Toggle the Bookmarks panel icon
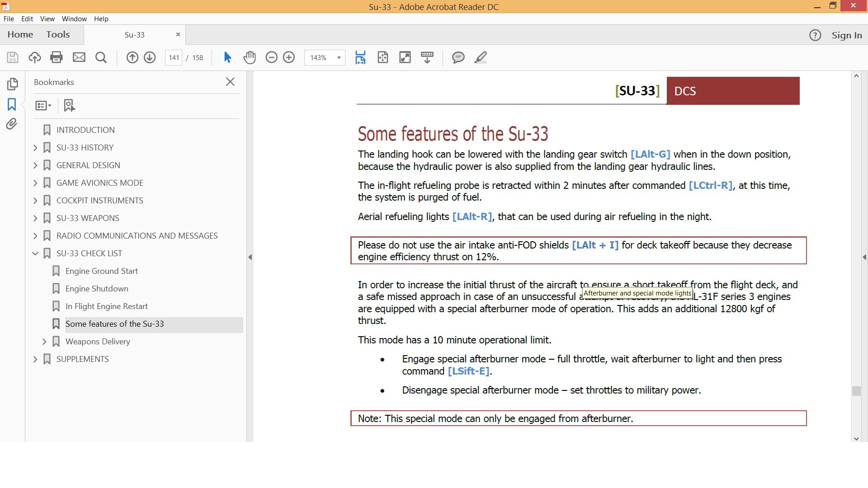The image size is (868, 488). (12, 104)
